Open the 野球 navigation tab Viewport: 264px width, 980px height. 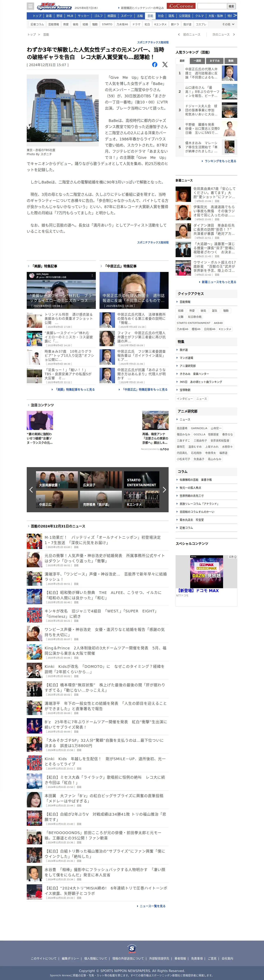[59, 16]
